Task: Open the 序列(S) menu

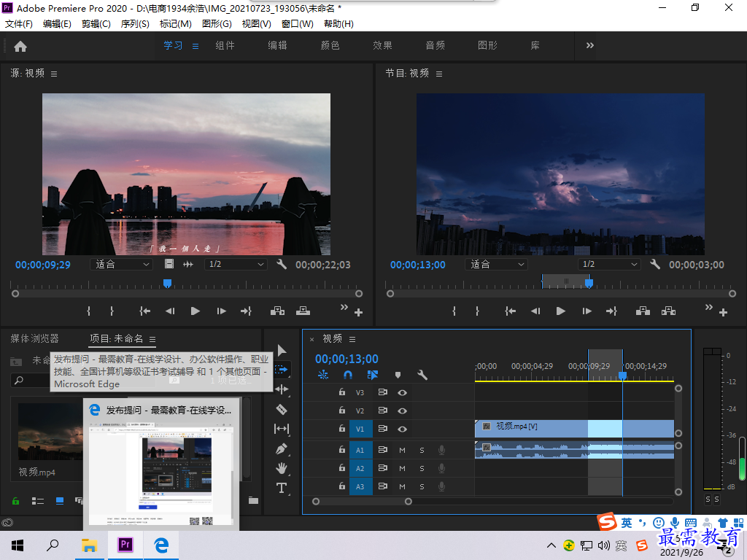Action: (x=135, y=24)
